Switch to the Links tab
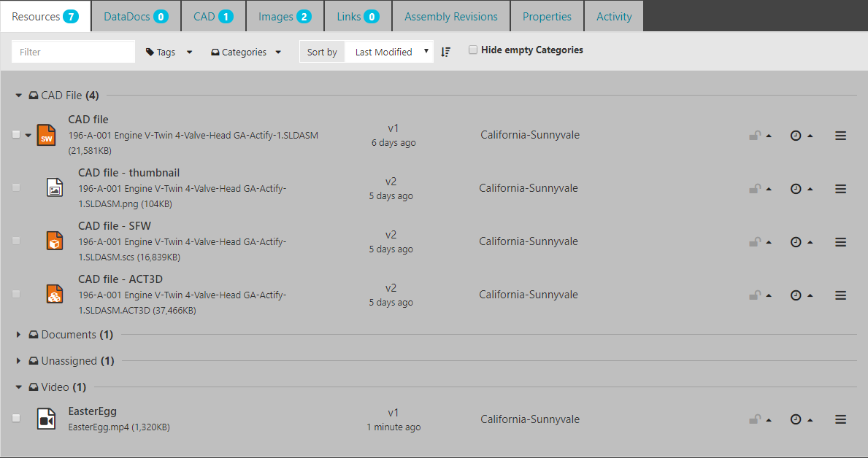The width and height of the screenshot is (868, 458). tap(358, 17)
